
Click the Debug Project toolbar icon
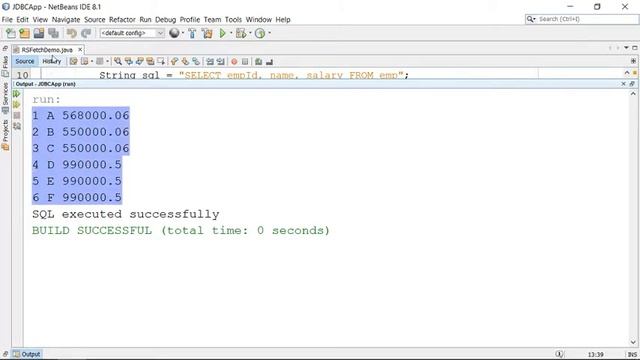pyautogui.click(x=241, y=33)
